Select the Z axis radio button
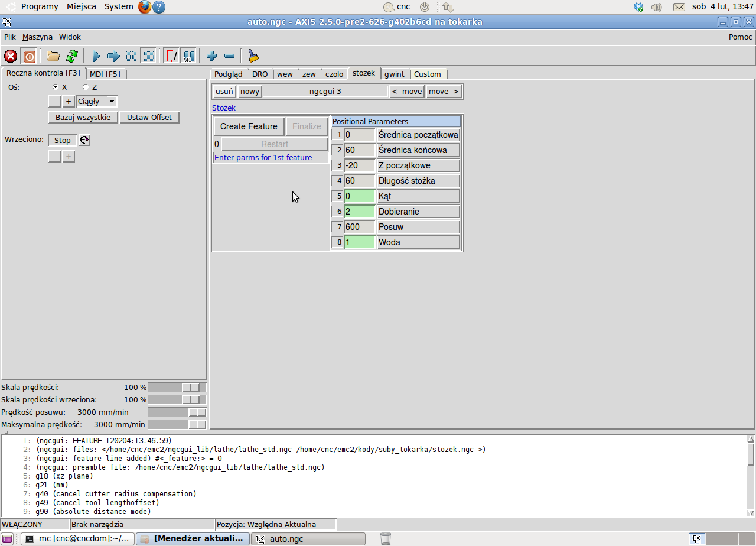This screenshot has height=546, width=756. (x=86, y=87)
